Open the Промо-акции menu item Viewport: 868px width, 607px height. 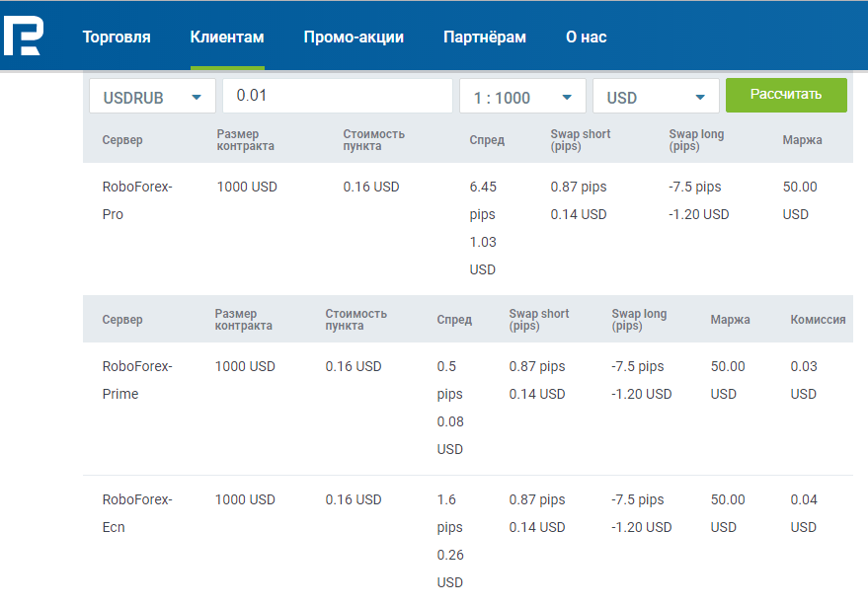coord(354,38)
